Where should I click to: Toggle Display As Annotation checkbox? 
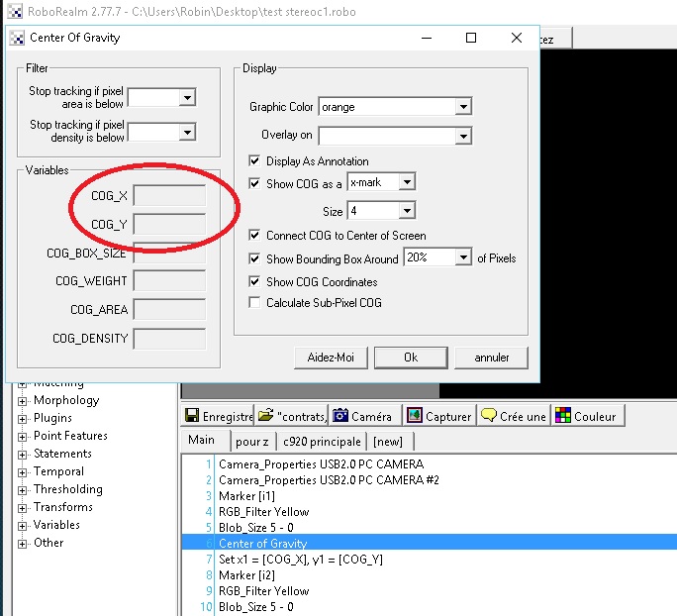[254, 161]
